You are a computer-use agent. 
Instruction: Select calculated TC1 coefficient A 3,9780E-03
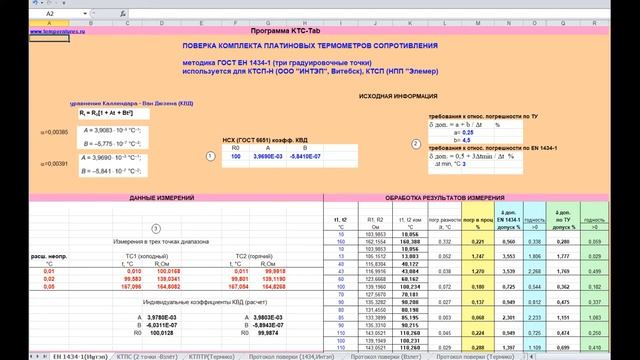point(161,317)
